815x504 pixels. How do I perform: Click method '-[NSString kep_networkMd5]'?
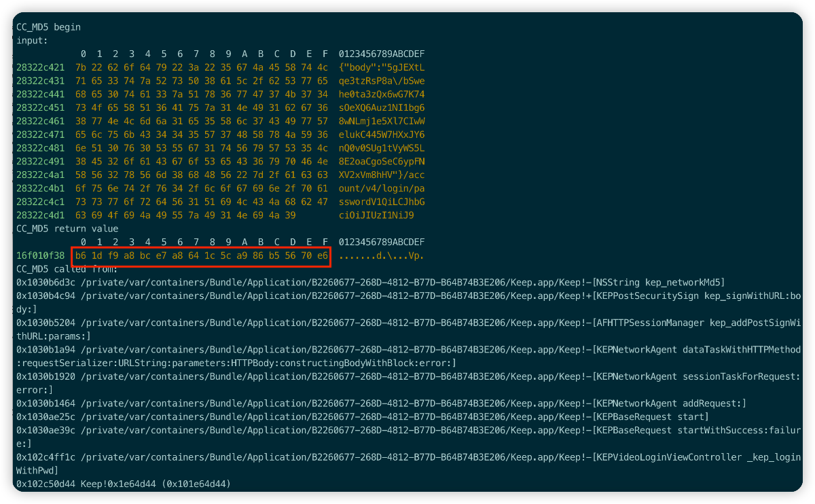pos(655,283)
